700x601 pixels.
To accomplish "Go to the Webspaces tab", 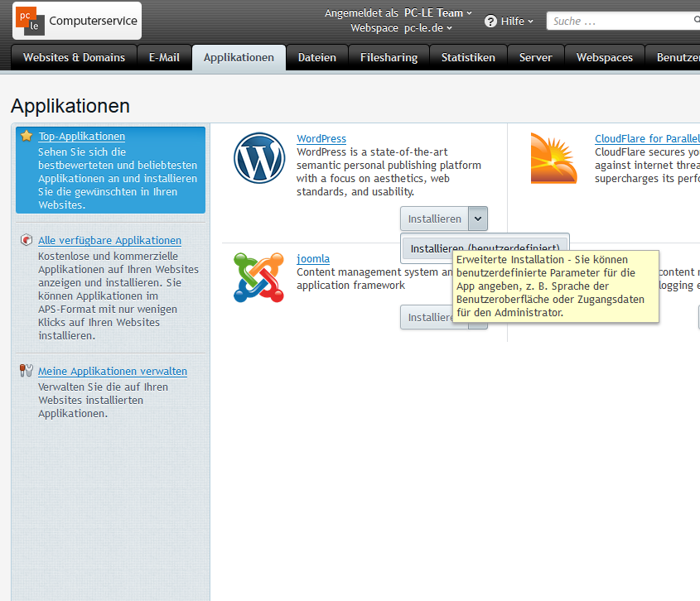I will (605, 58).
